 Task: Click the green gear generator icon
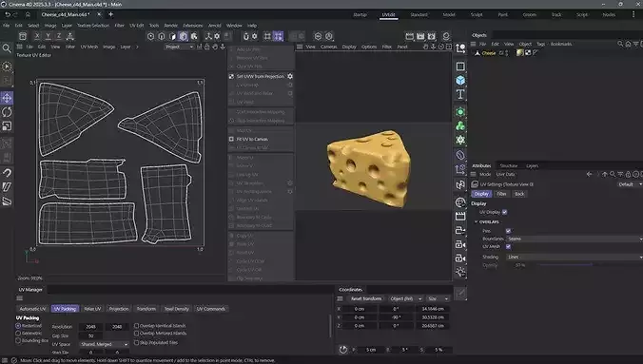(460, 141)
